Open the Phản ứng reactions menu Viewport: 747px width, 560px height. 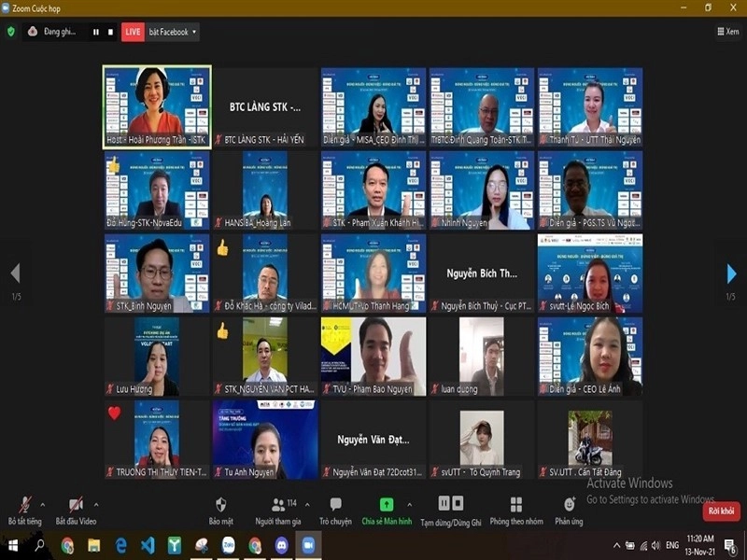569,510
